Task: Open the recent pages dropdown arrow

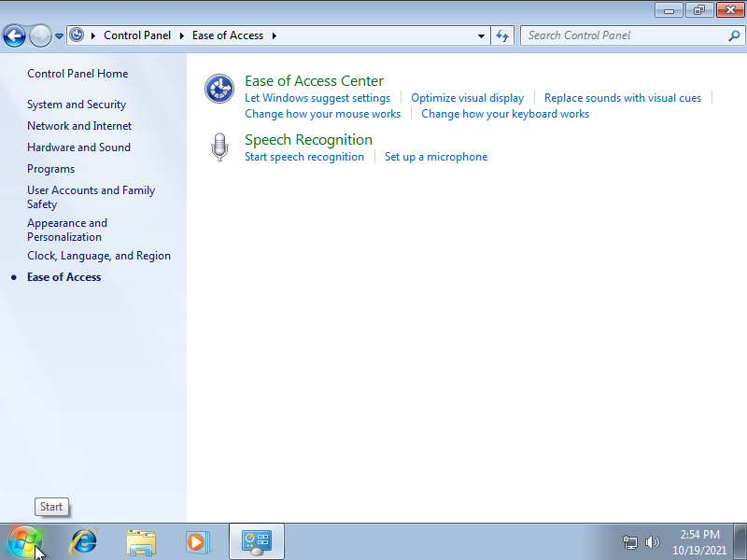Action: pyautogui.click(x=60, y=36)
